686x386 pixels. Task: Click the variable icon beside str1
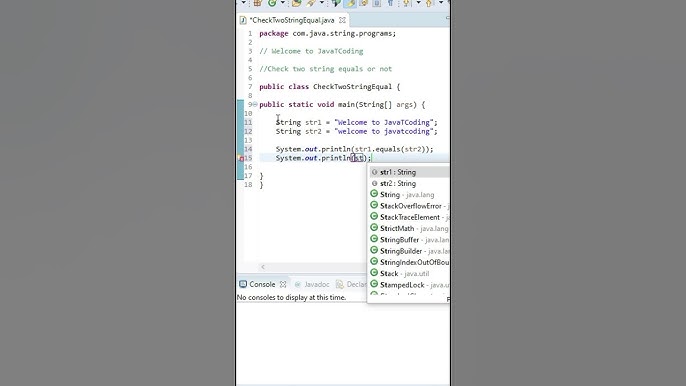pos(374,172)
